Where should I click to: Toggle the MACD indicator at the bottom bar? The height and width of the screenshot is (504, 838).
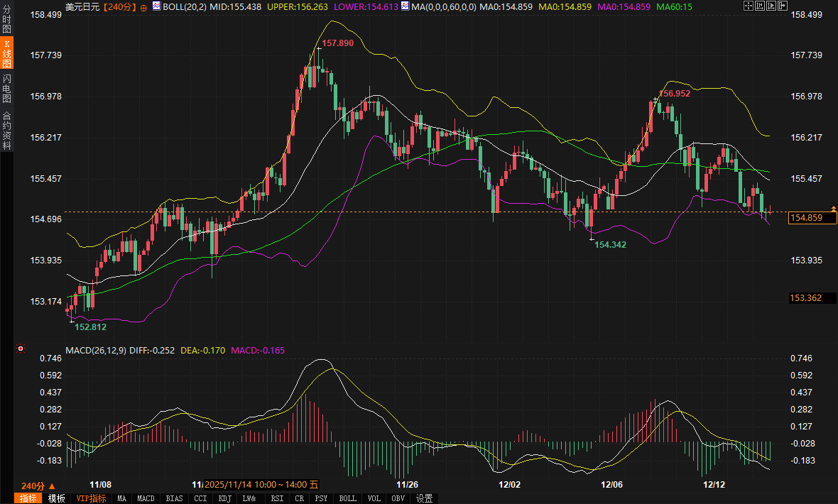146,498
